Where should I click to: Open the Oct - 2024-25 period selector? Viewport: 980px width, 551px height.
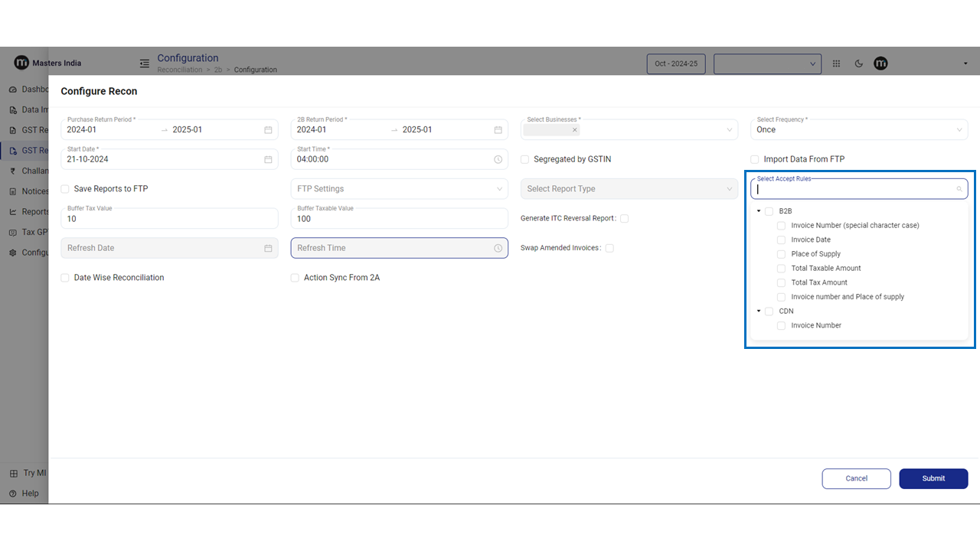point(676,64)
